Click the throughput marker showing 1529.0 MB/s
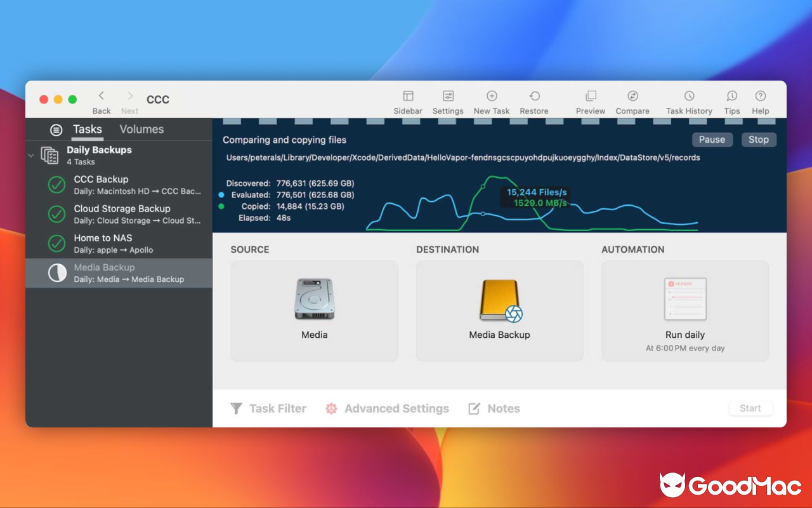Screen dimensions: 812x508 click(x=535, y=204)
